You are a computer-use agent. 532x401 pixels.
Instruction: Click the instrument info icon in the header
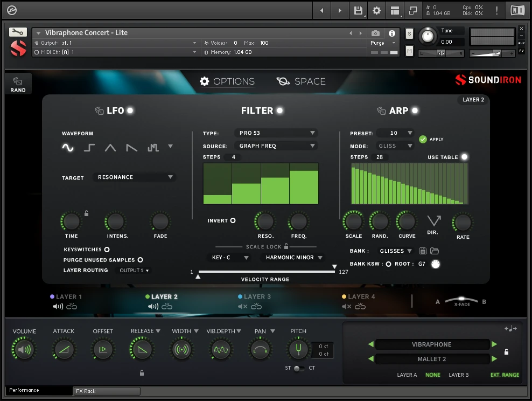click(392, 33)
